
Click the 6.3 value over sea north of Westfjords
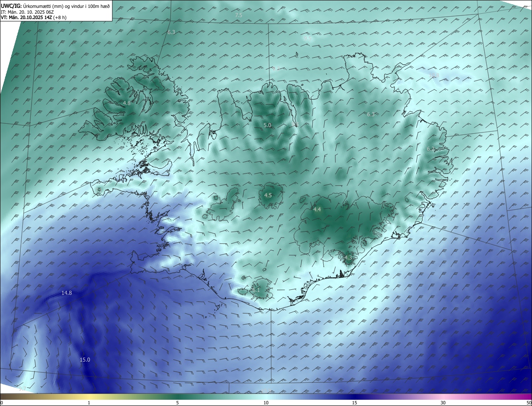tap(171, 32)
